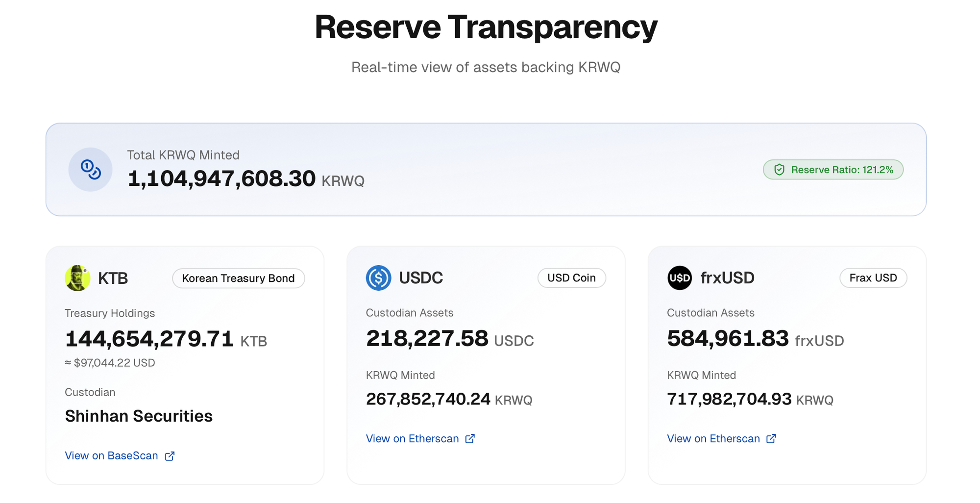Screen dimensions: 980x503
Task: Click the frxUSD Custodian Assets value
Action: tap(728, 339)
